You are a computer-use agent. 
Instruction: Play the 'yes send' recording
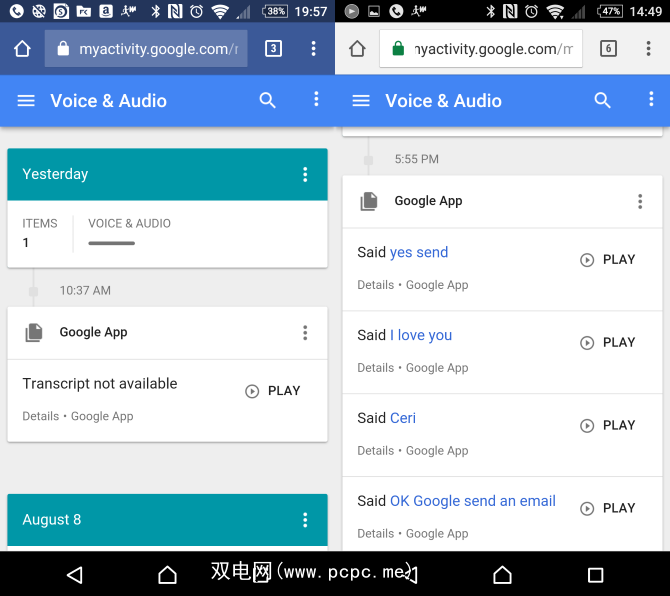click(x=608, y=260)
